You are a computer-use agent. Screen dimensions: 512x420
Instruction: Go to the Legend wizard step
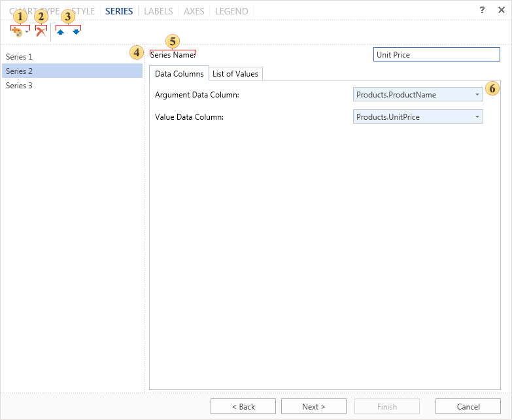coord(231,11)
